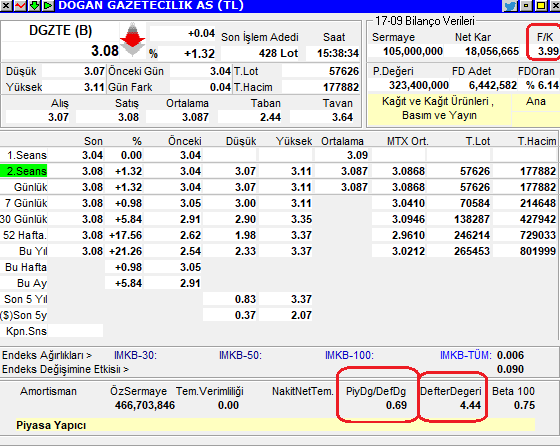Click the yellow square window button
560x446 pixels.
541,5
